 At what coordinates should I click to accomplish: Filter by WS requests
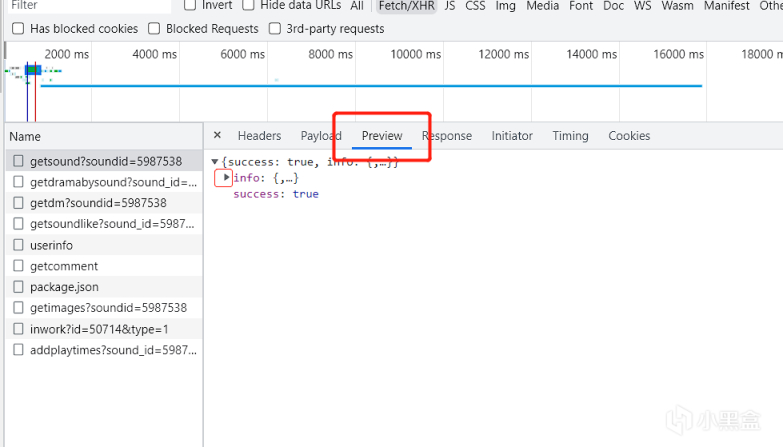click(x=643, y=5)
